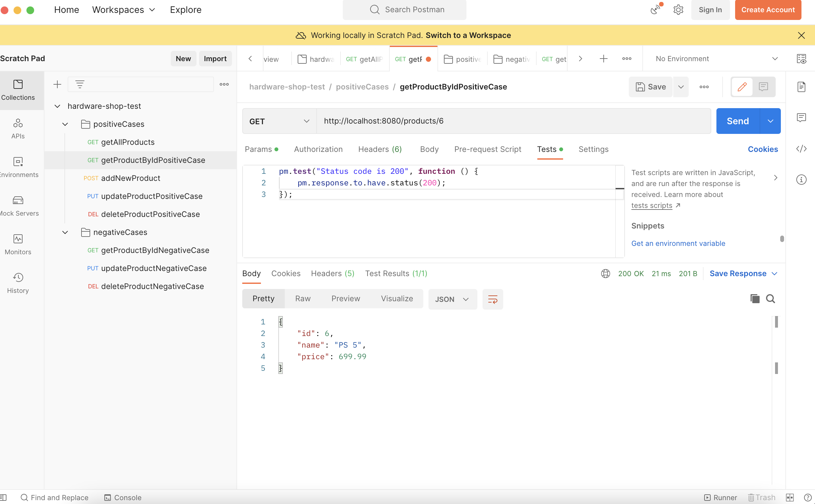
Task: Switch to the Headers (6) request tab
Action: tap(380, 149)
